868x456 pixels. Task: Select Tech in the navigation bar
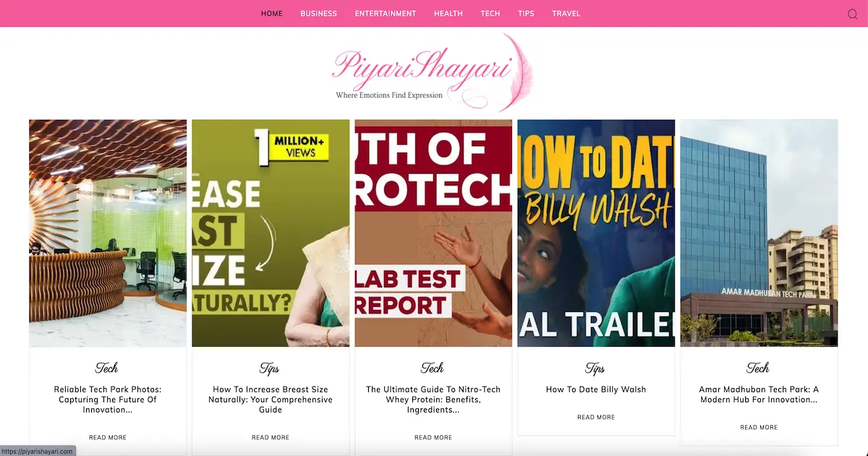coord(490,14)
